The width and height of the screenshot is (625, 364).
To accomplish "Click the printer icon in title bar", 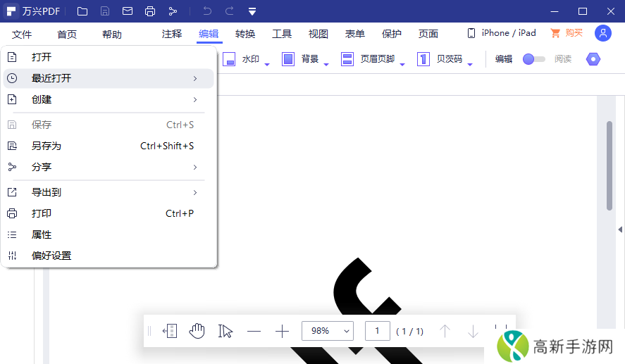I will click(x=150, y=11).
